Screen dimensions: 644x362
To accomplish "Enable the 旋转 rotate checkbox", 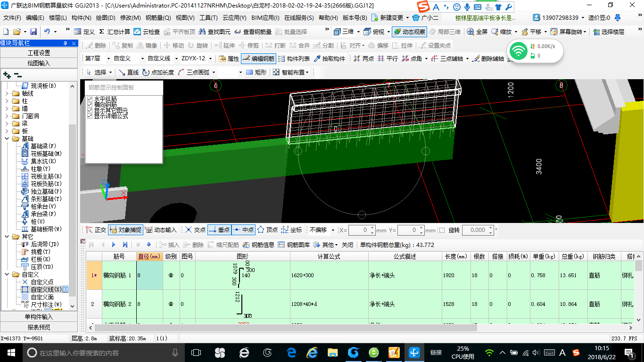I will point(442,230).
